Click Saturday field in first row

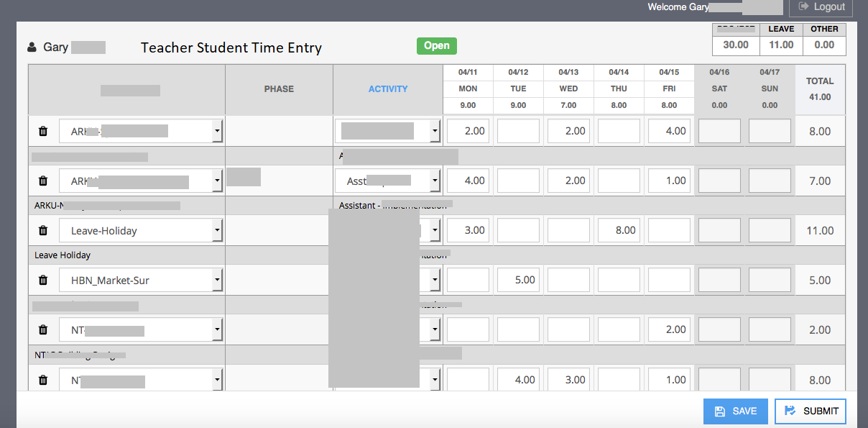719,132
